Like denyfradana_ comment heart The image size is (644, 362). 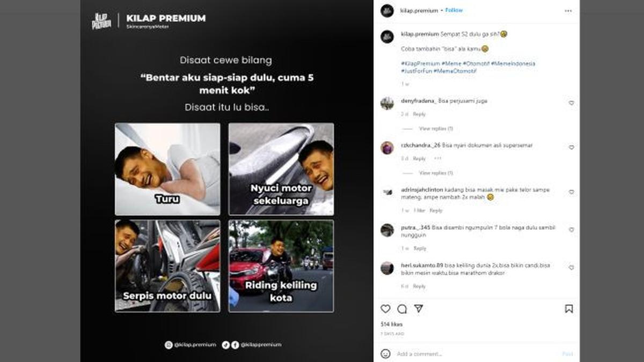(x=571, y=103)
